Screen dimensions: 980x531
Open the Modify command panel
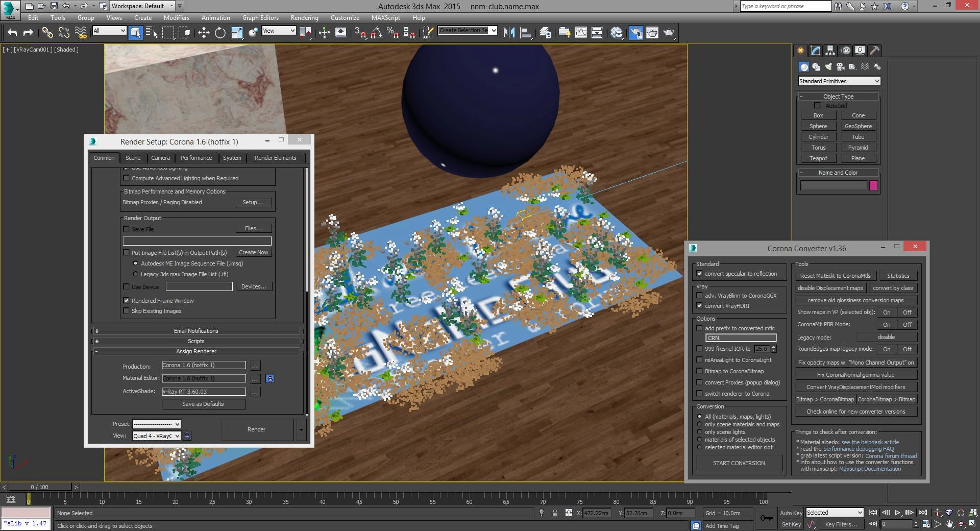click(x=816, y=51)
